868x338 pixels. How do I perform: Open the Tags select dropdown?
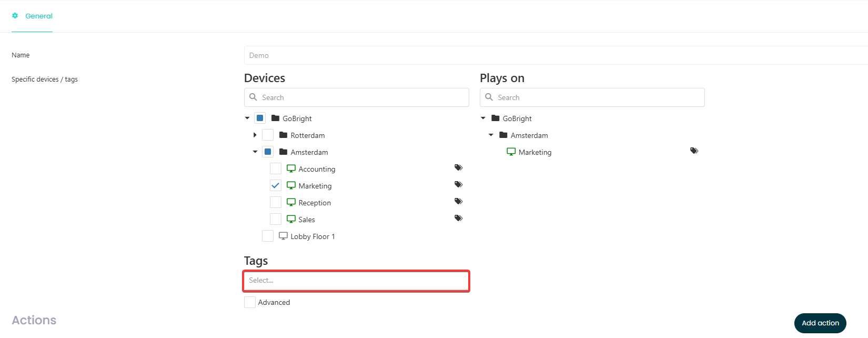(356, 281)
